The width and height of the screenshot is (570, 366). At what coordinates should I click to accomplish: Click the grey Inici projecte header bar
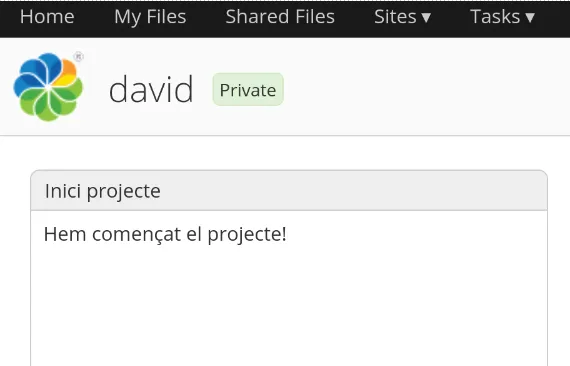(x=289, y=190)
